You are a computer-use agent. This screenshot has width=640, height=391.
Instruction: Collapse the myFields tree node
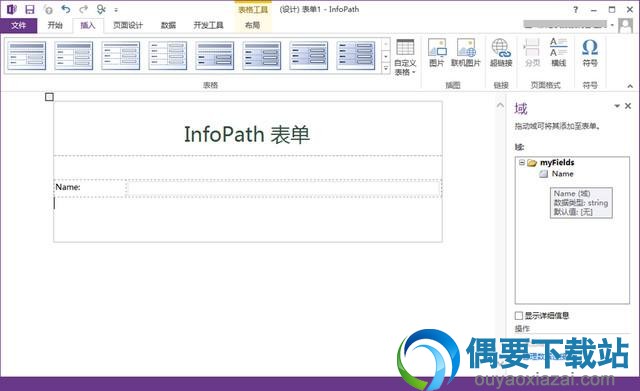[522, 162]
